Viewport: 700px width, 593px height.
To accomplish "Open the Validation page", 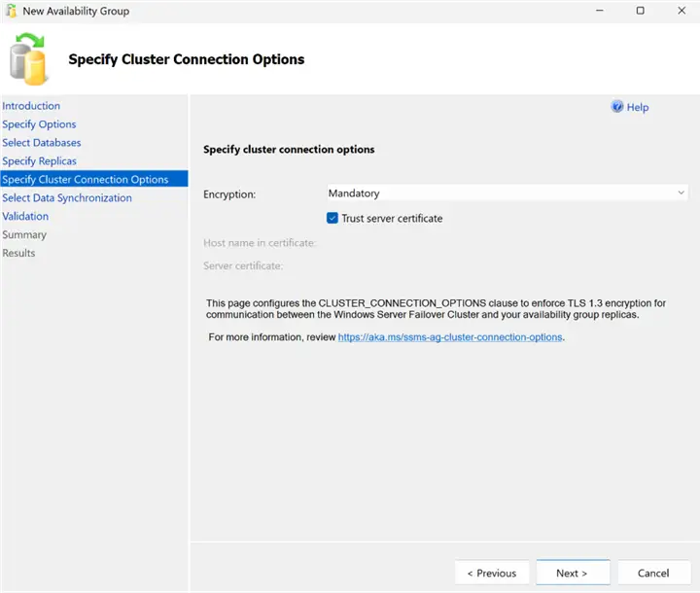I will tap(25, 216).
